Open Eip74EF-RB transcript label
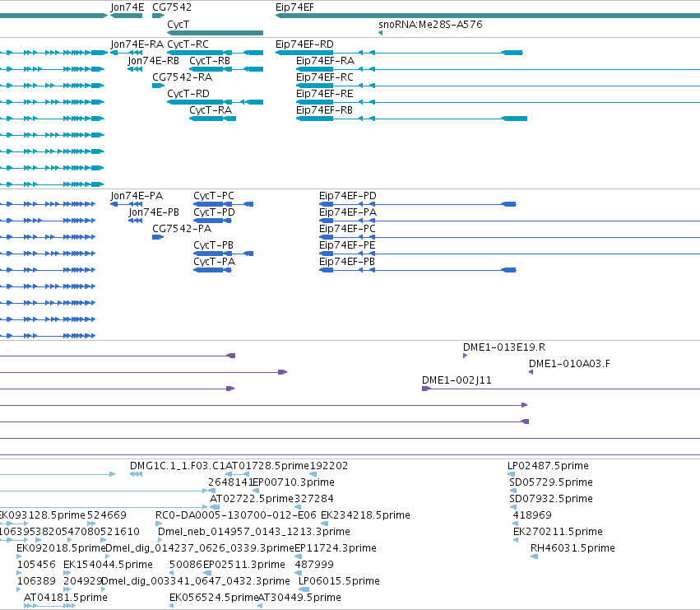The image size is (700, 610). (324, 110)
